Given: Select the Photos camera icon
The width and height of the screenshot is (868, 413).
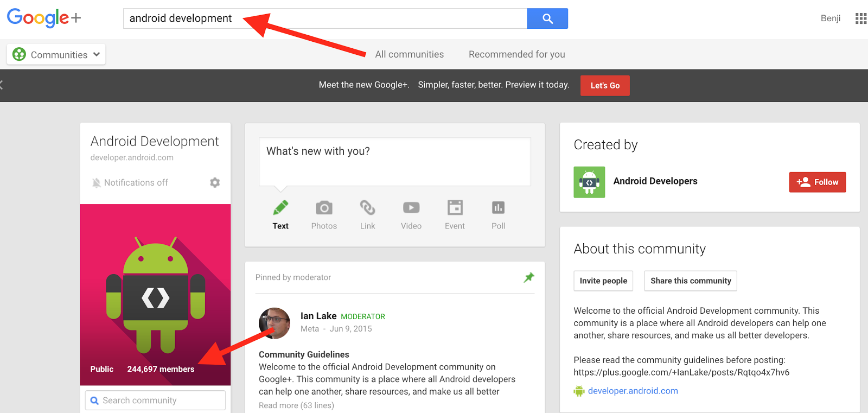Looking at the screenshot, I should (324, 208).
